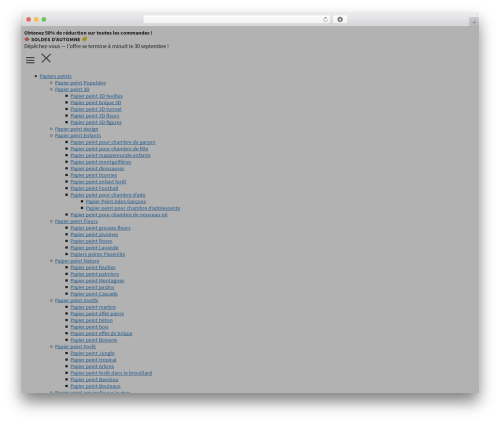
Task: Open Papier peint Fleurs category
Action: (x=76, y=221)
